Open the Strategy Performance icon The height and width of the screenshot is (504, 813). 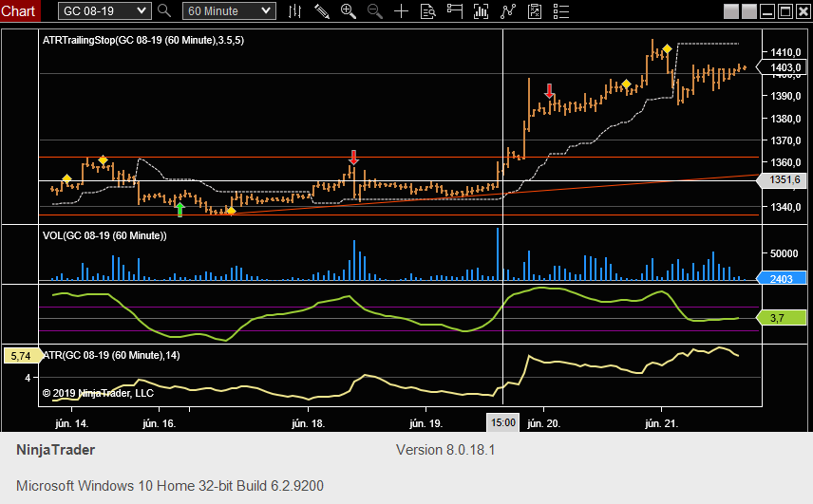pyautogui.click(x=536, y=11)
